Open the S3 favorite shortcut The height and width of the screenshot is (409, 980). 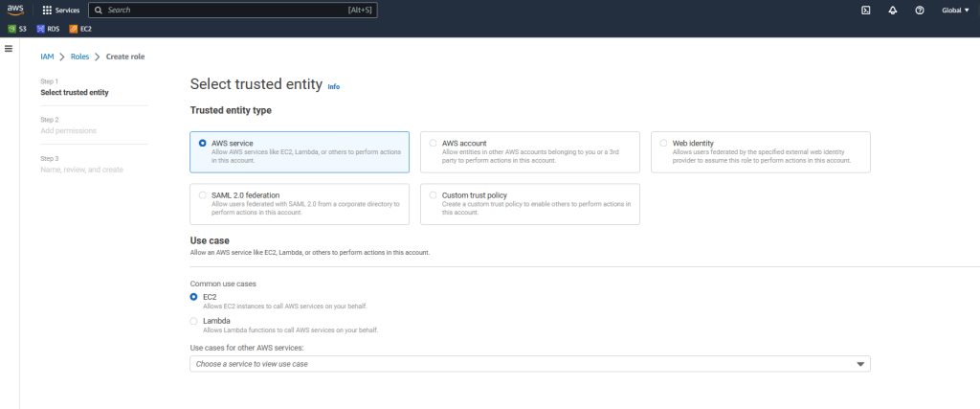tap(17, 28)
